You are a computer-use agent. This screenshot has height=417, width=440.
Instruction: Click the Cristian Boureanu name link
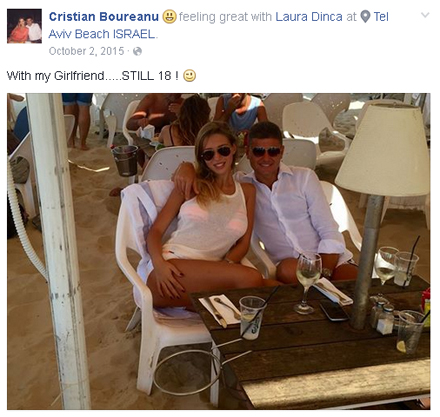coord(104,17)
